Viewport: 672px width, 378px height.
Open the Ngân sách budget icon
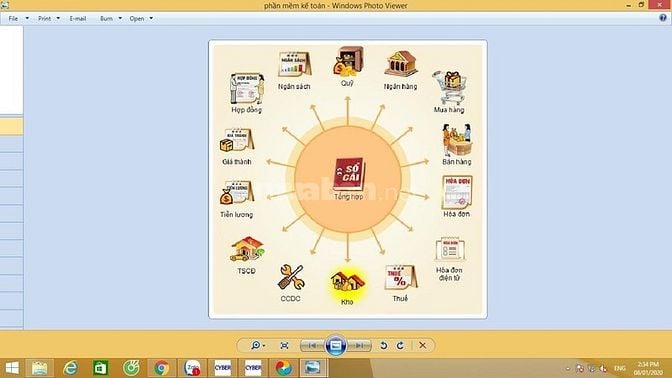(x=294, y=64)
